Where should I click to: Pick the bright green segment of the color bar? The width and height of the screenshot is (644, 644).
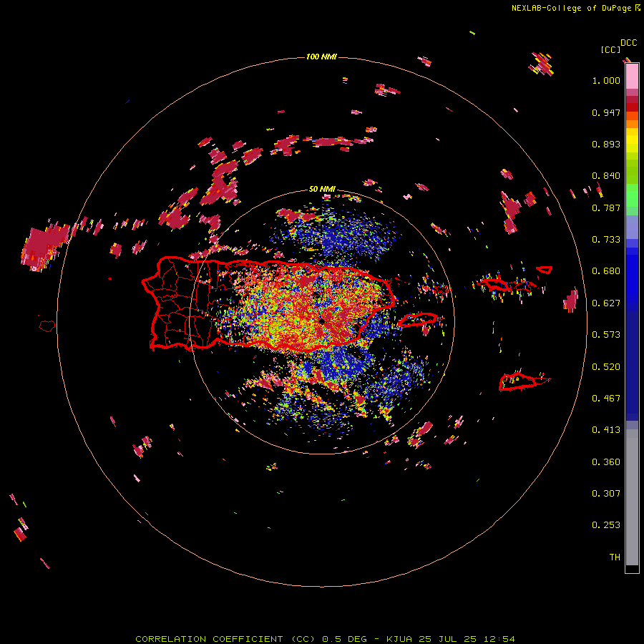(x=632, y=195)
